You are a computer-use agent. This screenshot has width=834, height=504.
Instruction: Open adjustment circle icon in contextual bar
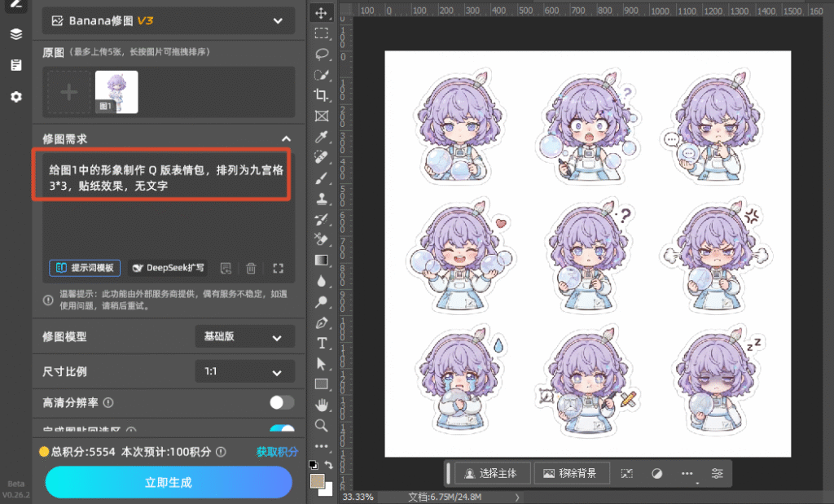(657, 473)
